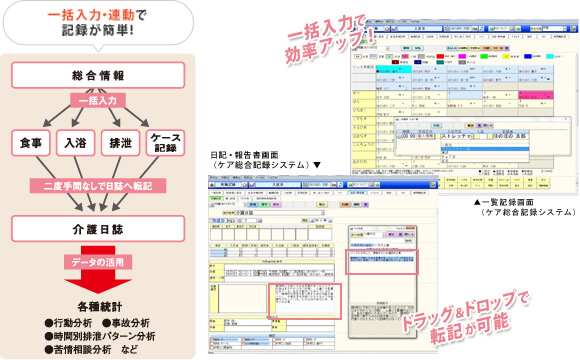The width and height of the screenshot is (580, 360).
Task: Click 確認 button in bathing input dialog
Action: (471, 126)
